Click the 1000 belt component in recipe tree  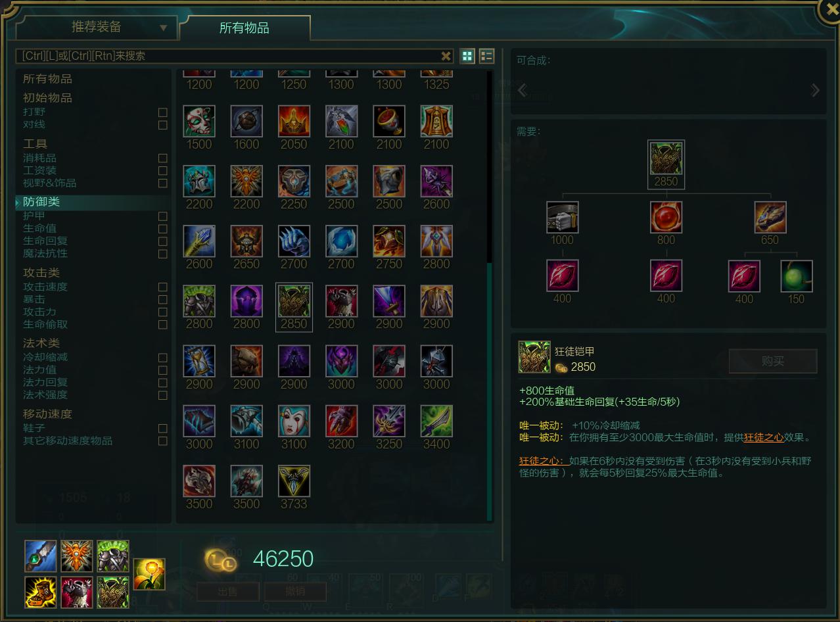(563, 218)
